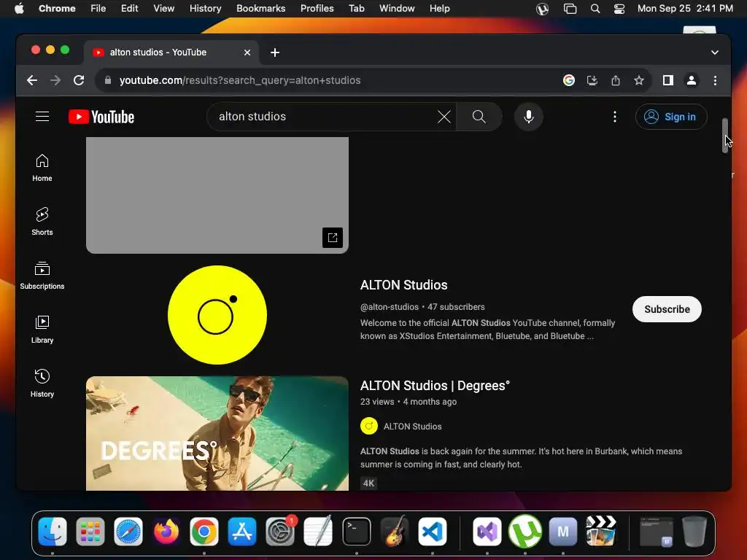Click the @alton-studios handle text
This screenshot has width=747, height=560.
click(390, 307)
